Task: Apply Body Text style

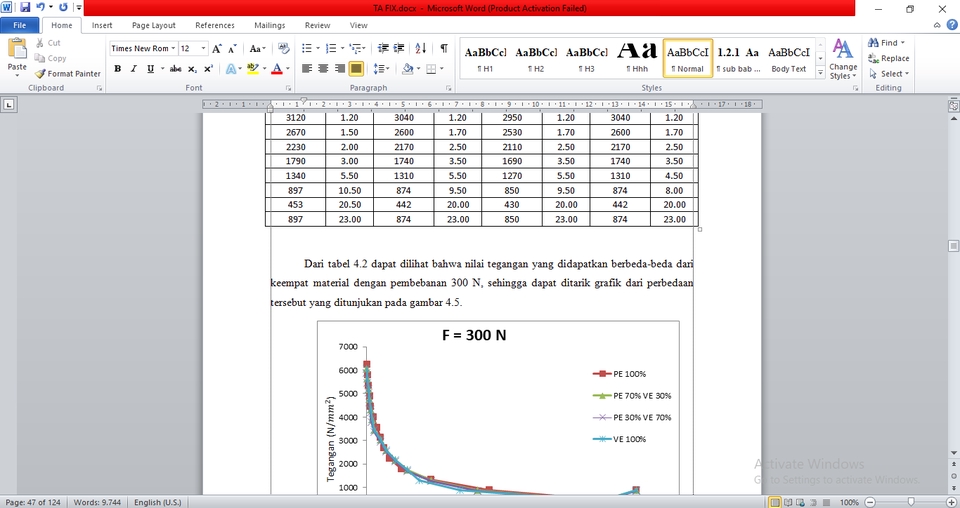Action: point(789,58)
